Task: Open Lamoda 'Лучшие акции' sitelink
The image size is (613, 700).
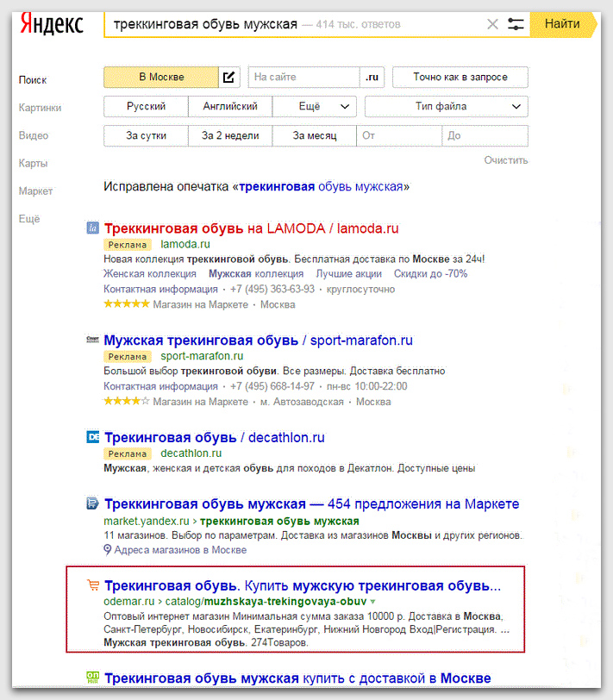Action: point(348,273)
